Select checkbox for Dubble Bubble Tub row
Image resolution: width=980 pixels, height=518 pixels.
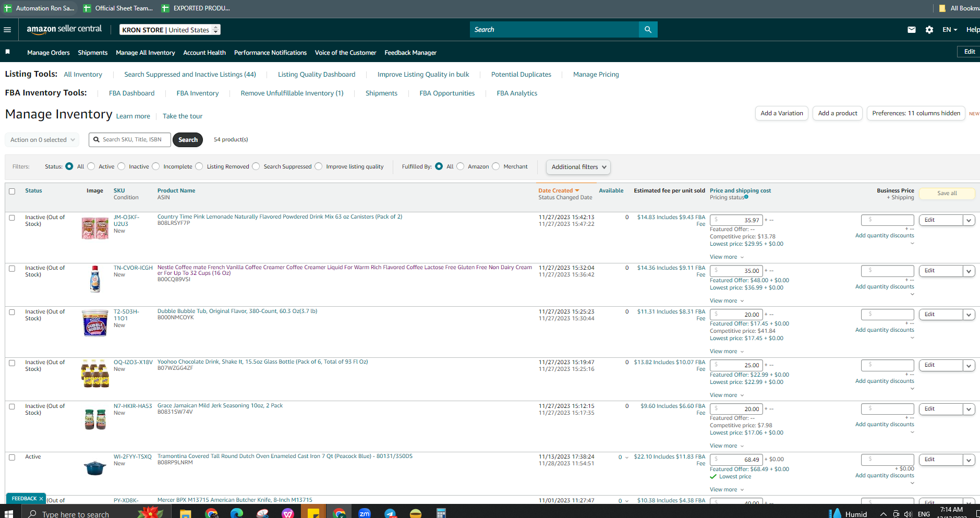pyautogui.click(x=12, y=312)
